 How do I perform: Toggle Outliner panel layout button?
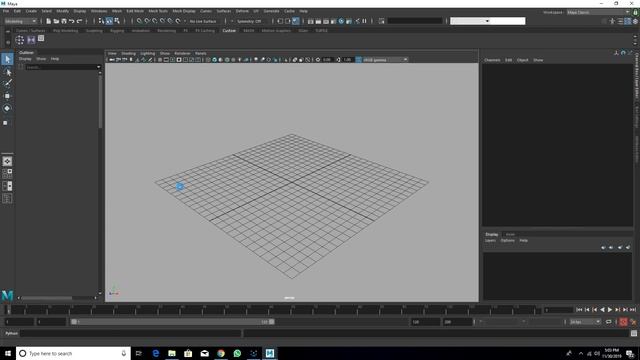pyautogui.click(x=7, y=199)
